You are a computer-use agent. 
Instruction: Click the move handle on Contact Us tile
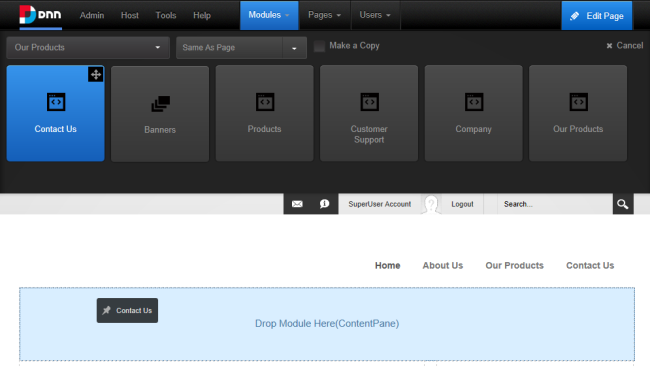pos(96,75)
